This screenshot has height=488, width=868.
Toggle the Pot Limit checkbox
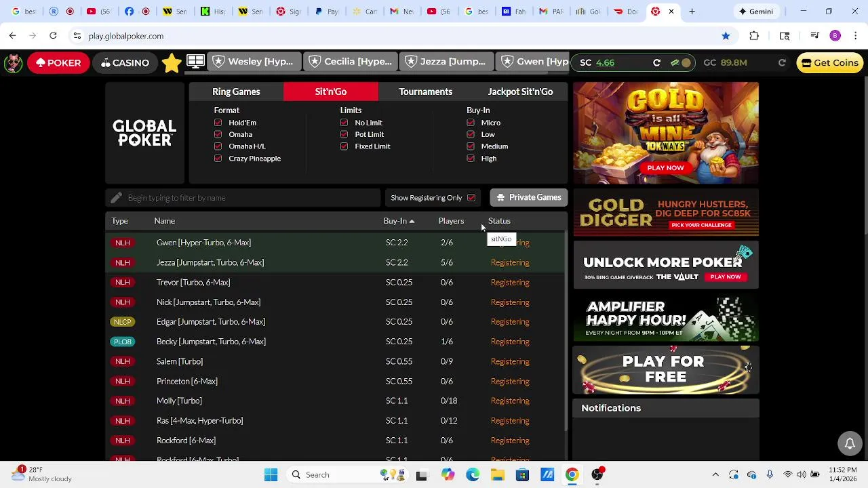pos(344,134)
